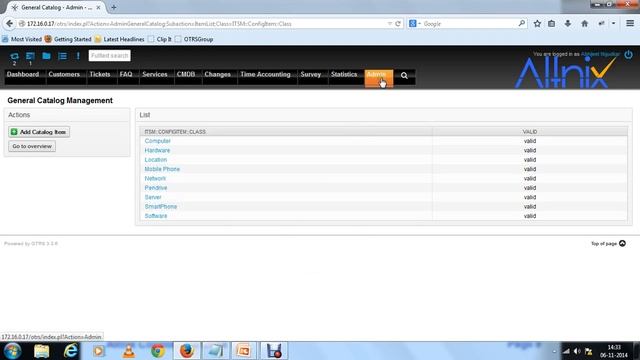The height and width of the screenshot is (360, 640).
Task: Open the Windows Start menu
Action: pos(13,351)
